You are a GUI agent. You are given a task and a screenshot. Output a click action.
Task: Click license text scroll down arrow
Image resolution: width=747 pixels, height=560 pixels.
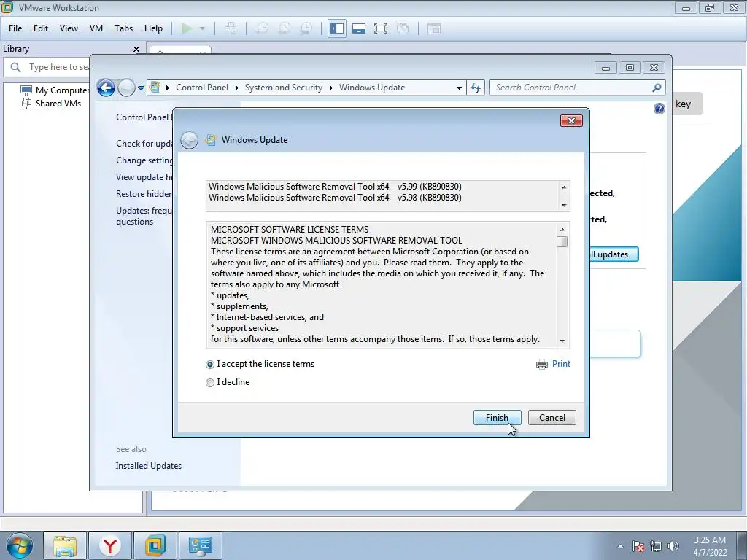(x=562, y=341)
